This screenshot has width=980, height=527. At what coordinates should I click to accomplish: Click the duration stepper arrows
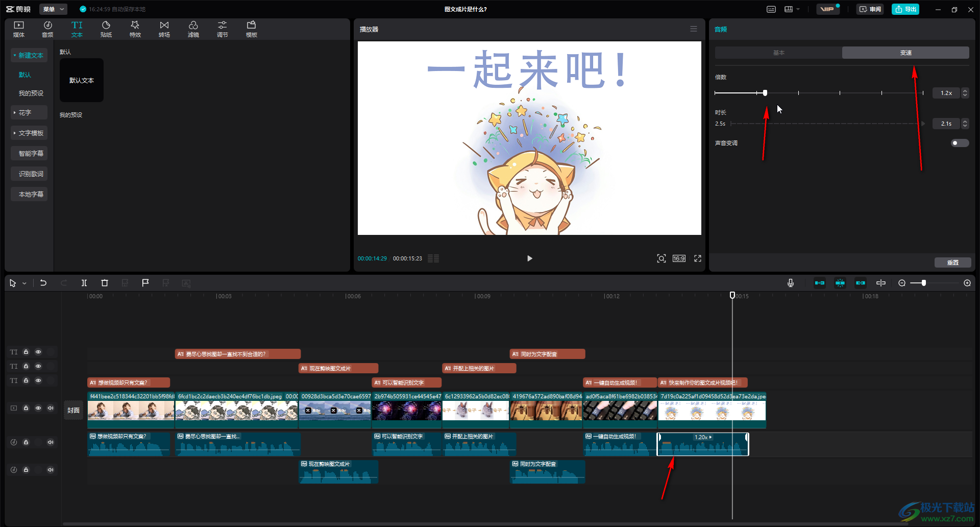click(x=965, y=124)
